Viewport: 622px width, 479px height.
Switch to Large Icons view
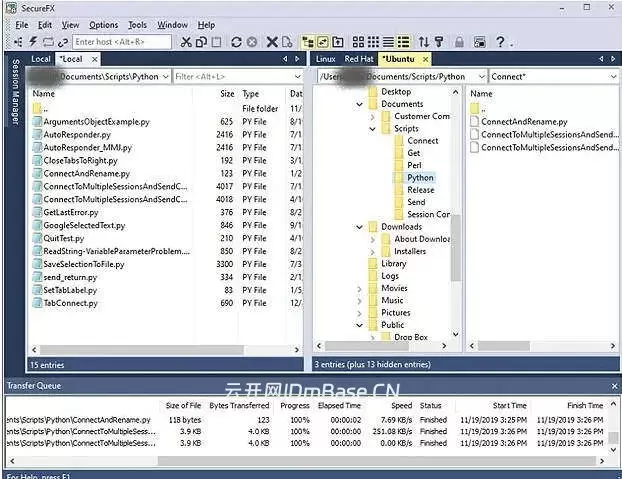pyautogui.click(x=358, y=42)
